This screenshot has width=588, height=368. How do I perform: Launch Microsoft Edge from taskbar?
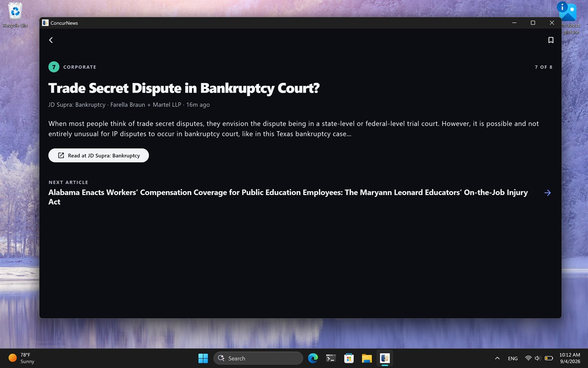pyautogui.click(x=313, y=358)
